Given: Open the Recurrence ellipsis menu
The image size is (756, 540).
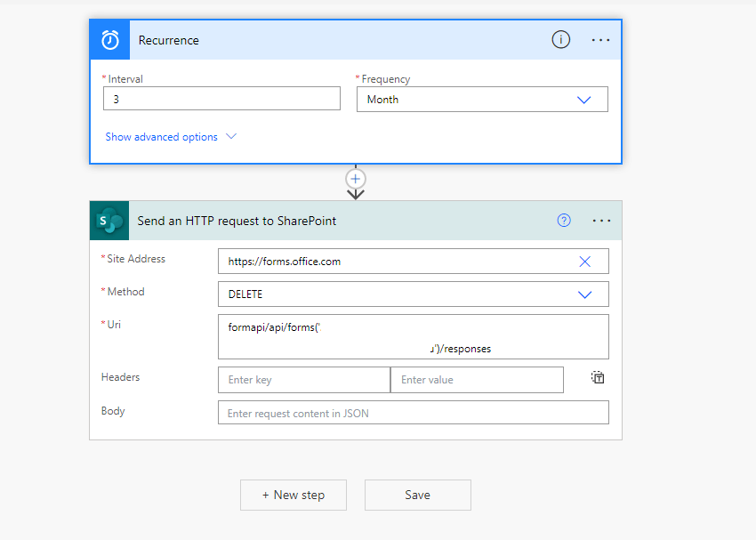Looking at the screenshot, I should tap(600, 40).
